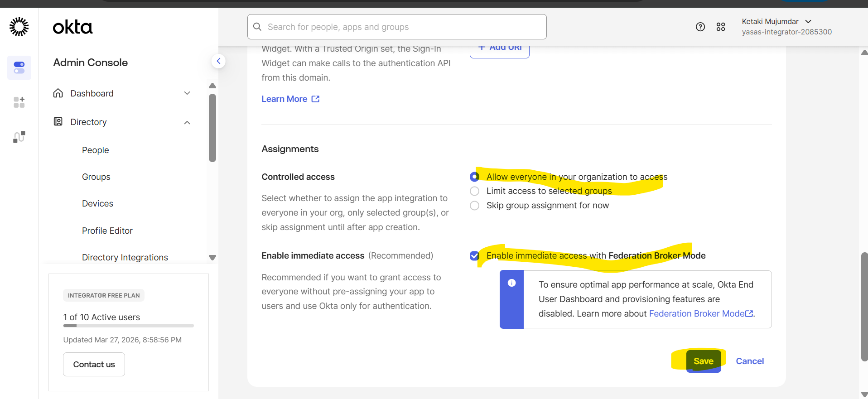Collapse the Directory menu section
Image resolution: width=868 pixels, height=399 pixels.
(x=187, y=122)
